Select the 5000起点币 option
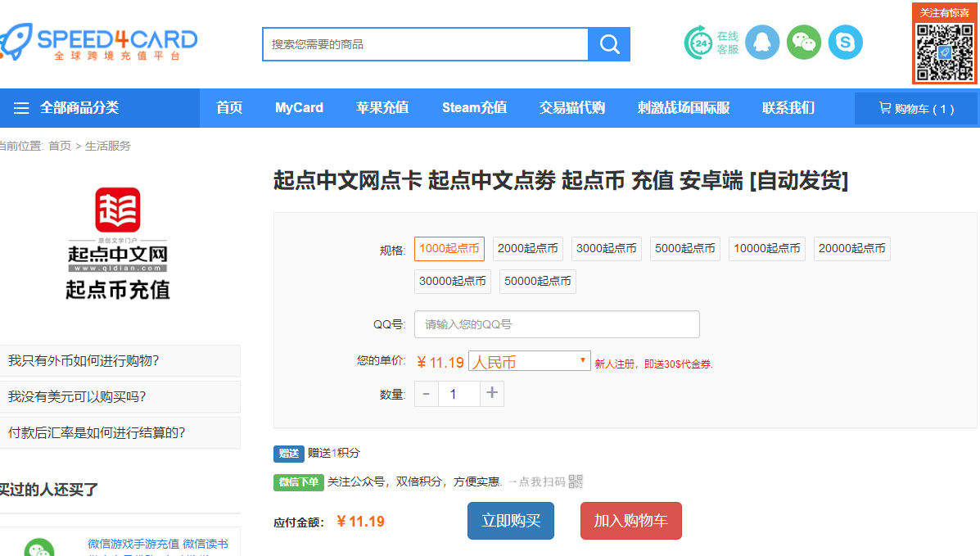Image resolution: width=980 pixels, height=556 pixels. [685, 248]
